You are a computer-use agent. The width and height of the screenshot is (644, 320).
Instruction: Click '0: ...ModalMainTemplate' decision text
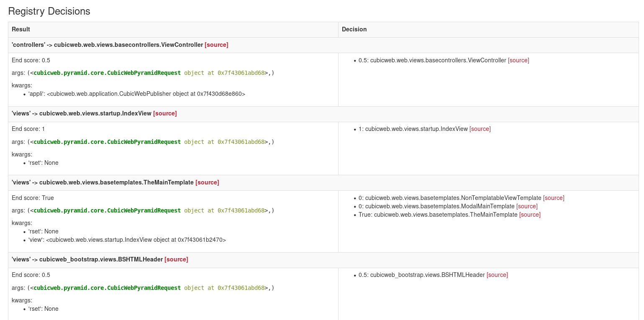click(436, 206)
